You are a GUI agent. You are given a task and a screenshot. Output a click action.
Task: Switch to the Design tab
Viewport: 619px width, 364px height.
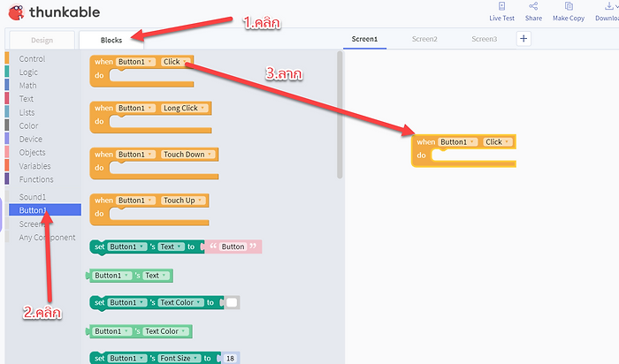tap(42, 40)
